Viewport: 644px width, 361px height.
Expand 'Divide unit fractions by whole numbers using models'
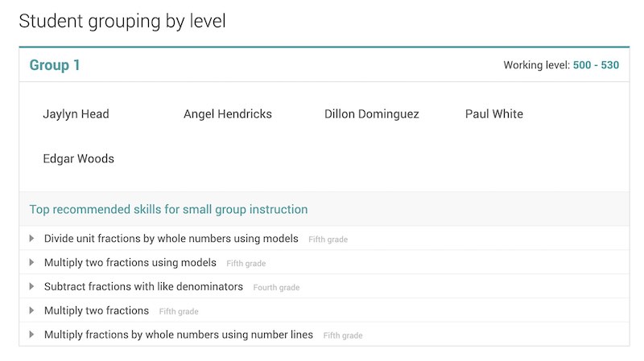point(31,238)
